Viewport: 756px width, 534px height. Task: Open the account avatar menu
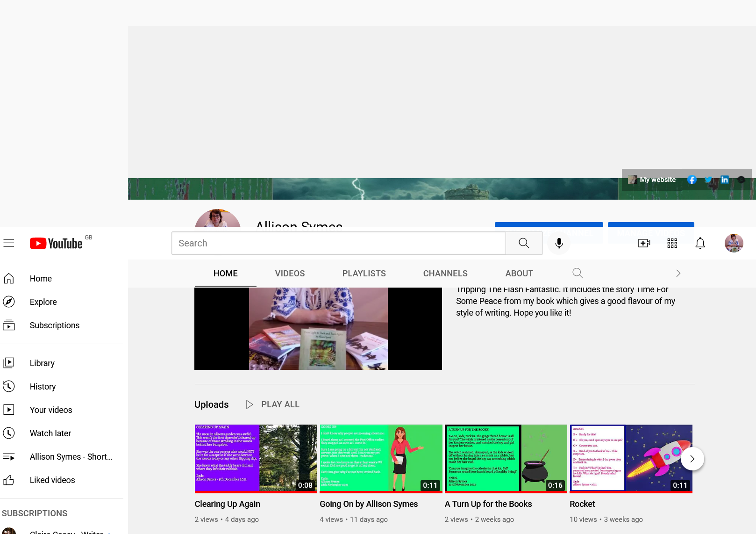coord(734,243)
